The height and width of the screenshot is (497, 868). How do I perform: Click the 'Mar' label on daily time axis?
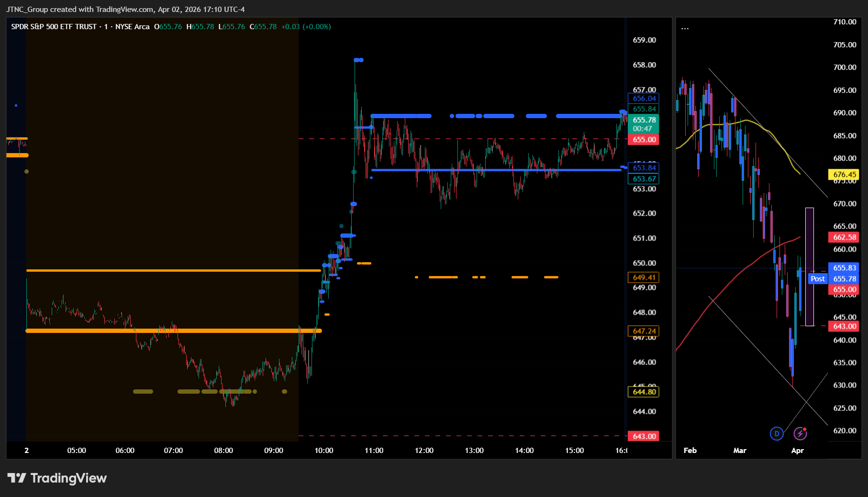[740, 451]
